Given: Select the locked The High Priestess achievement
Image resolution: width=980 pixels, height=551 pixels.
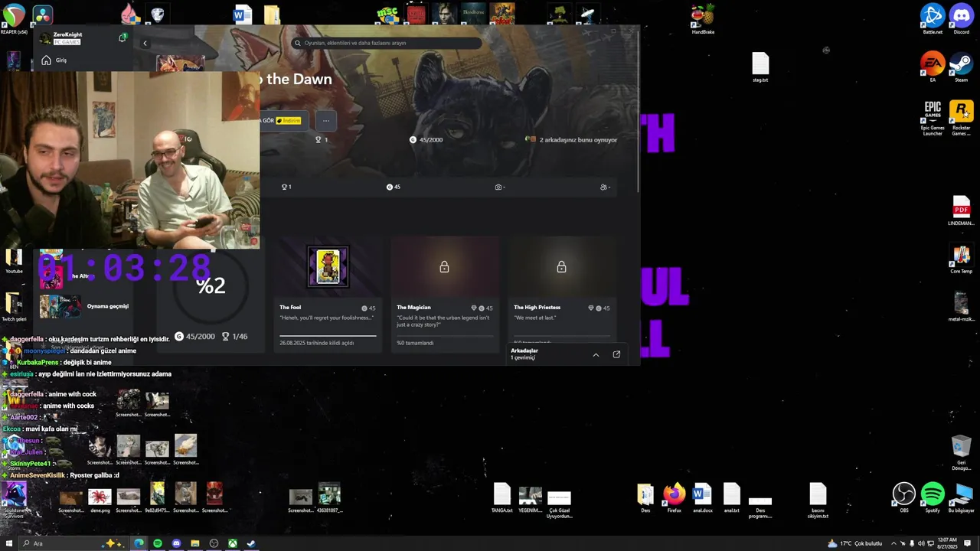Looking at the screenshot, I should [x=562, y=294].
